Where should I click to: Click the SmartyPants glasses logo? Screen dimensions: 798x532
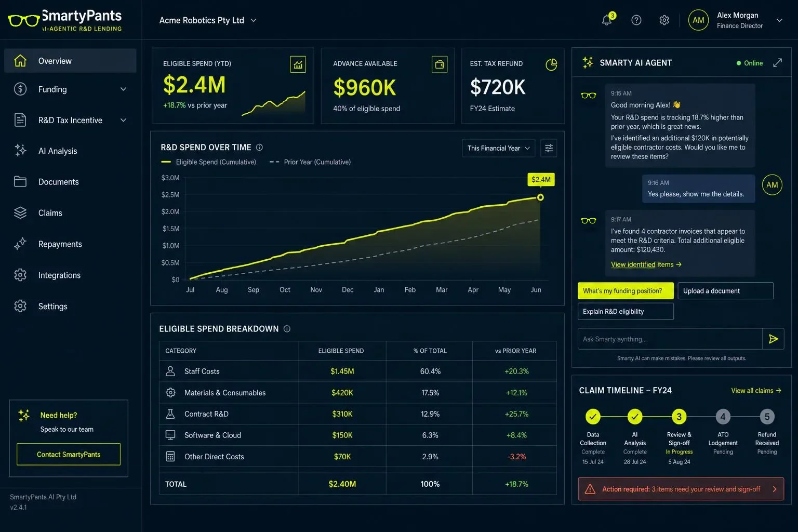[24, 21]
